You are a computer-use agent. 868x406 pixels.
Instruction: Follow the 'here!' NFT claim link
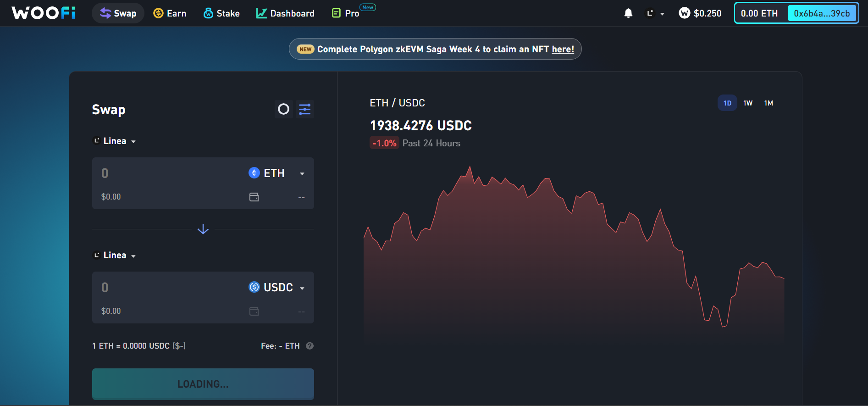point(563,49)
